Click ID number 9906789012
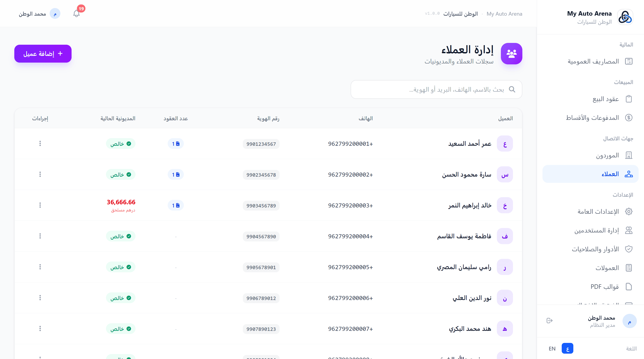The height and width of the screenshot is (359, 644). pyautogui.click(x=261, y=298)
